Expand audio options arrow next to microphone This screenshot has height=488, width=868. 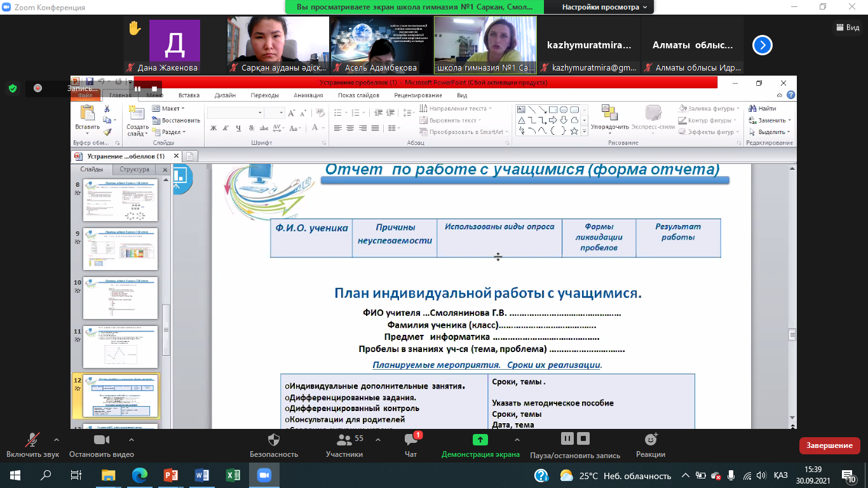pyautogui.click(x=57, y=440)
